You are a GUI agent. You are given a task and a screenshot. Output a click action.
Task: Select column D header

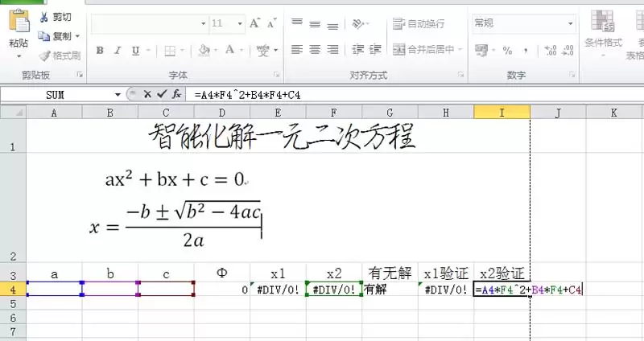222,113
